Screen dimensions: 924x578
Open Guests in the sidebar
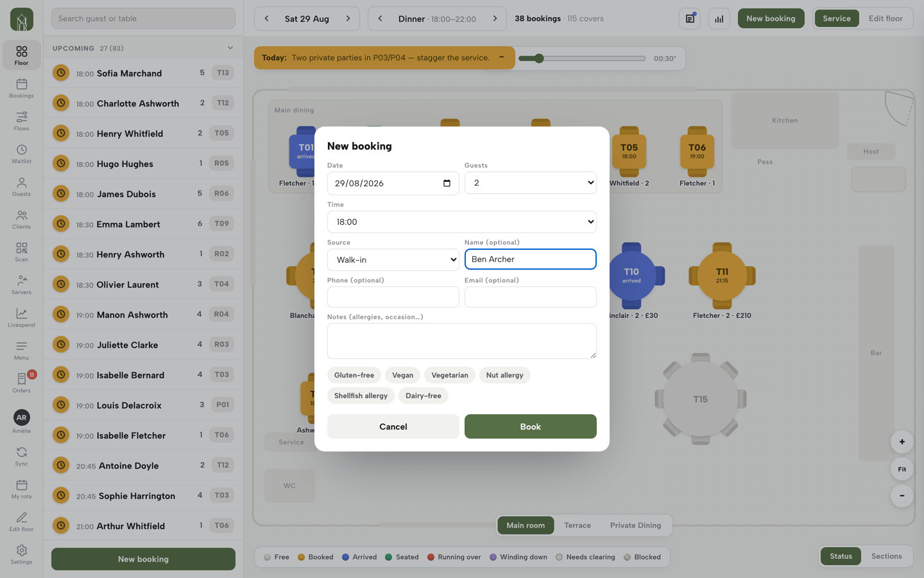pos(21,186)
